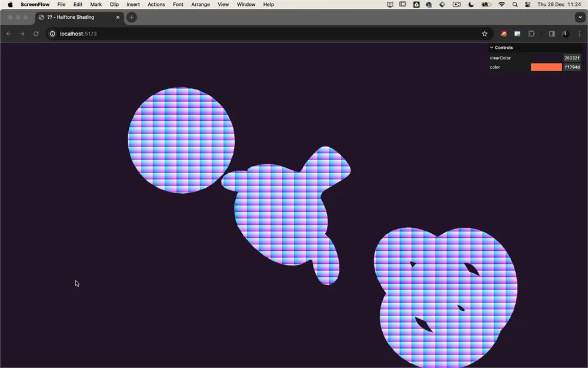Reload the localhost page
Viewport: 588px width, 368px height.
point(36,34)
